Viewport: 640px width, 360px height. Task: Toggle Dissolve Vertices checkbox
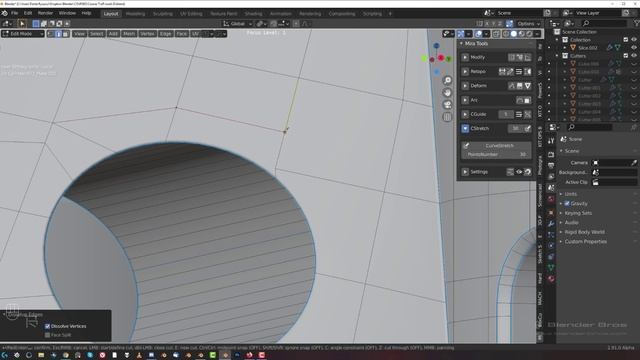point(47,326)
